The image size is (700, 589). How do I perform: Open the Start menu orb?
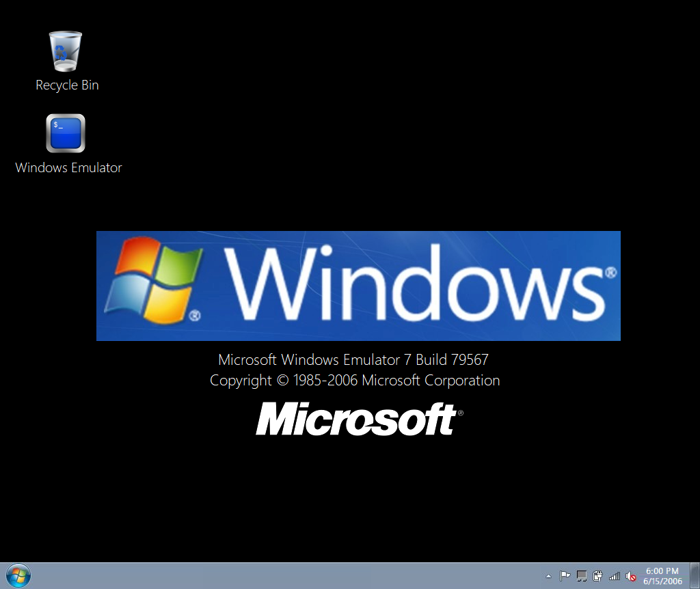click(x=18, y=575)
